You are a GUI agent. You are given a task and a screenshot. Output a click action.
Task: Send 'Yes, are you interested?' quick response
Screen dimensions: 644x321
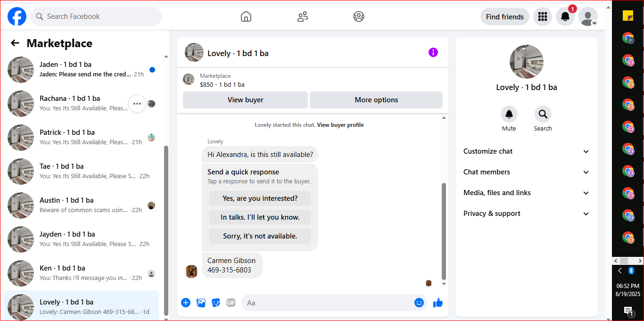[260, 198]
